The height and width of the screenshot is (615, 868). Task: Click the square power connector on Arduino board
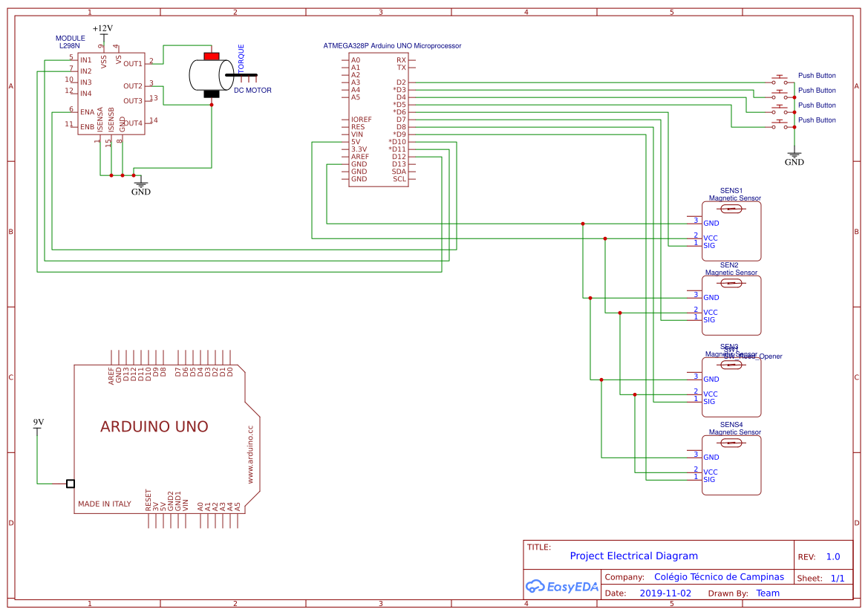click(x=71, y=484)
